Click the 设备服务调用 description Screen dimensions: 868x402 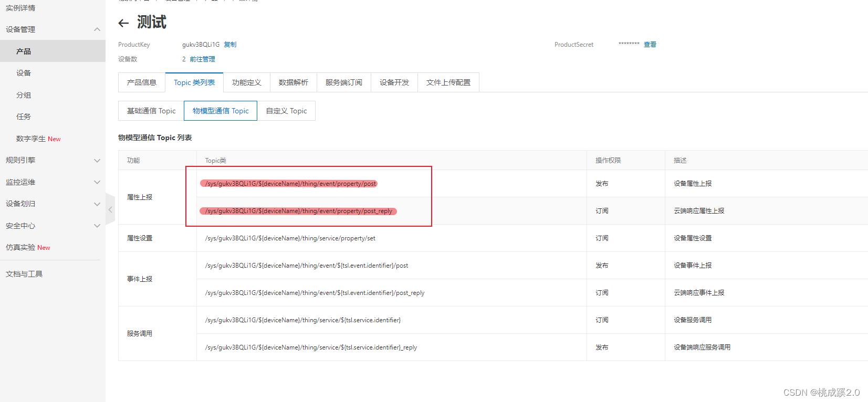coord(693,320)
